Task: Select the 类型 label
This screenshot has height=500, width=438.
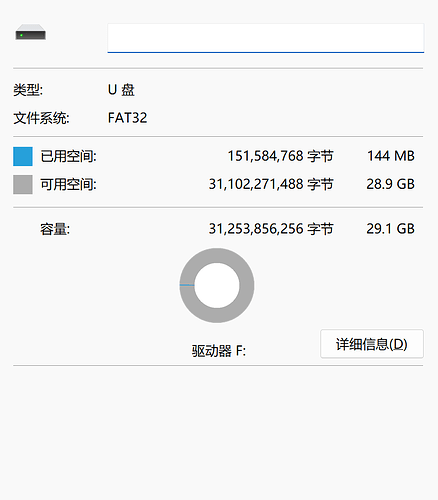Action: (x=28, y=90)
